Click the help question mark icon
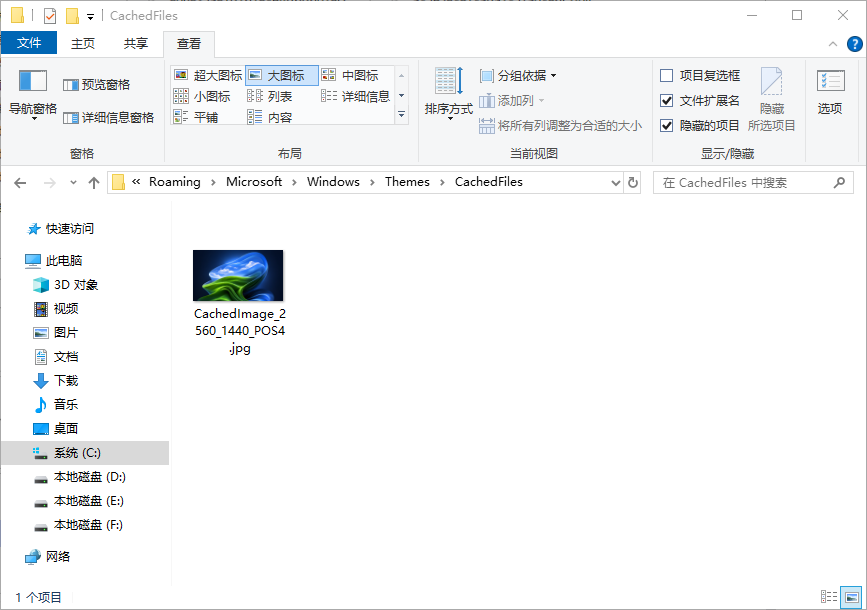The width and height of the screenshot is (867, 610). click(855, 43)
